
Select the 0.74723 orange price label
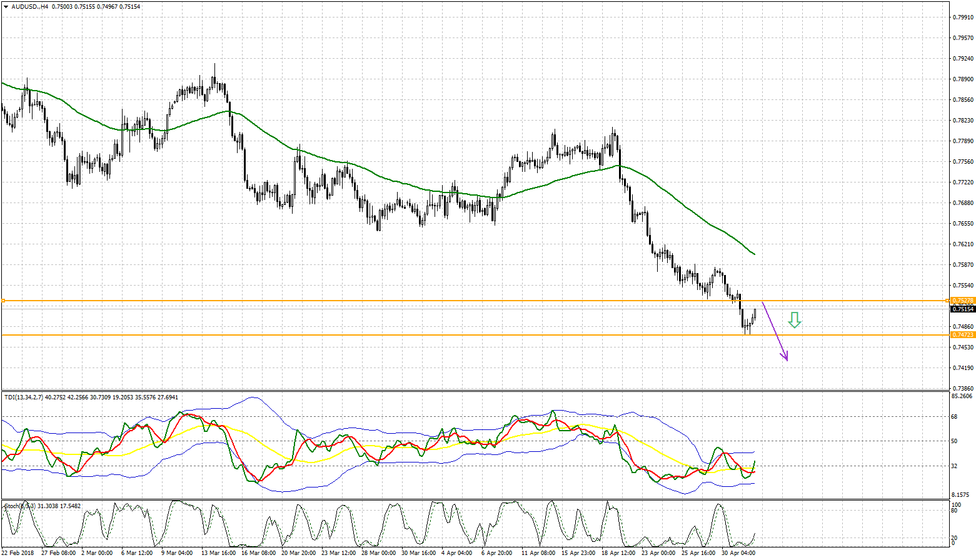(x=962, y=335)
